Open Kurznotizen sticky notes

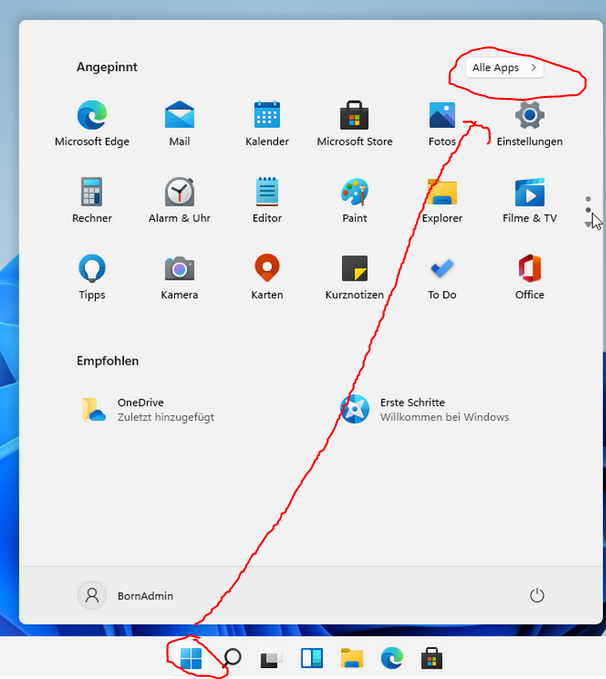tap(354, 277)
